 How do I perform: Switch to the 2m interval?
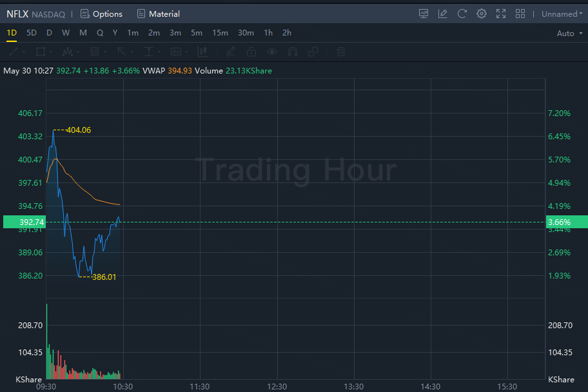tap(154, 33)
